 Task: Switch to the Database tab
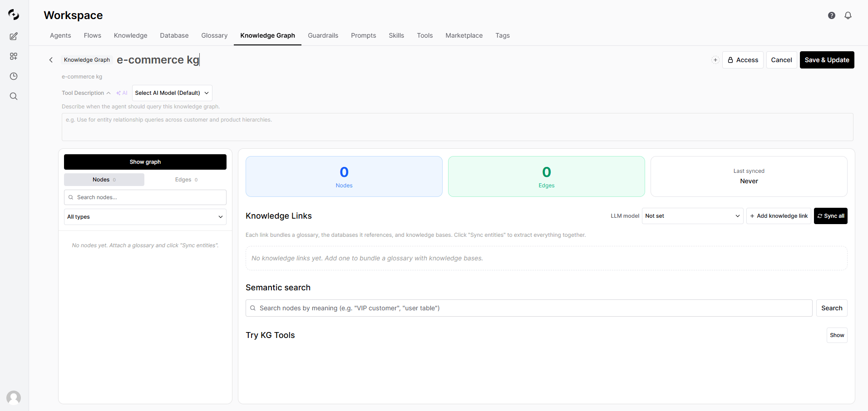point(174,35)
